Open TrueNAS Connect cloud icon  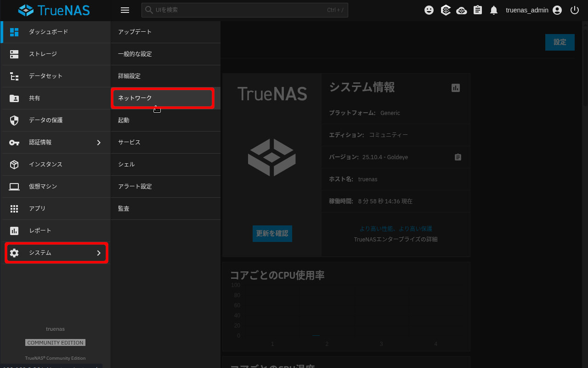pyautogui.click(x=462, y=10)
